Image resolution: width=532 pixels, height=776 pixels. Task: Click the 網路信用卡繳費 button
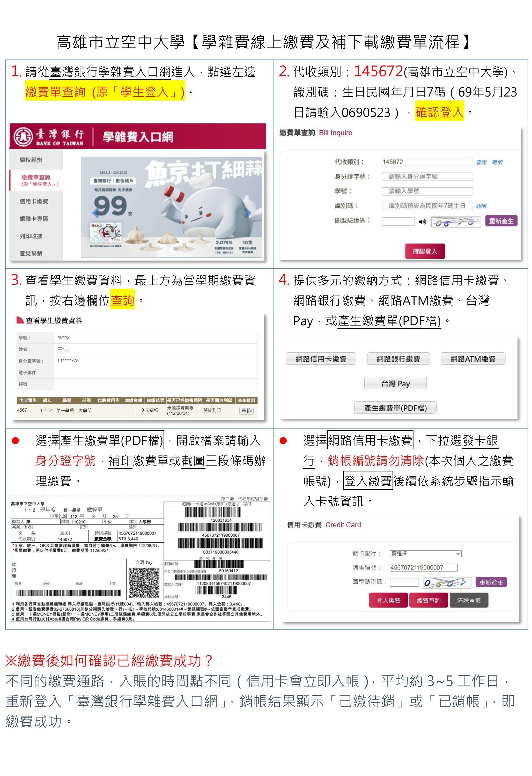click(321, 359)
